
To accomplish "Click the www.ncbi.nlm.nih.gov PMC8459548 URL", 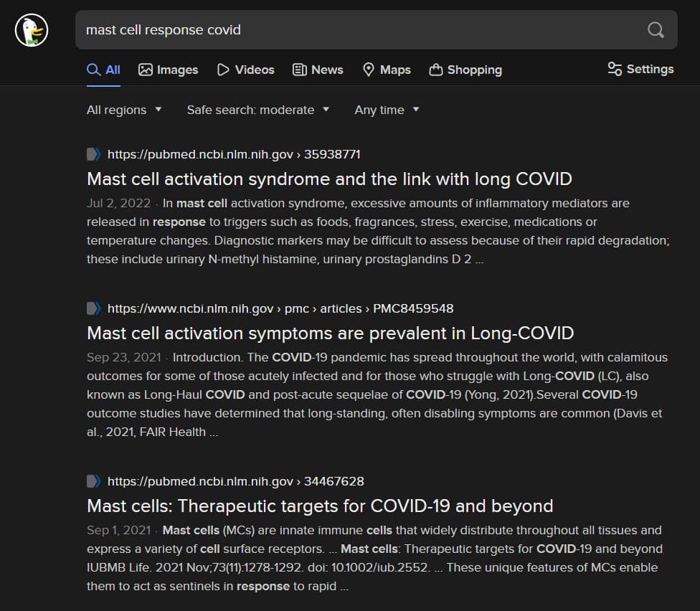I will click(x=280, y=308).
